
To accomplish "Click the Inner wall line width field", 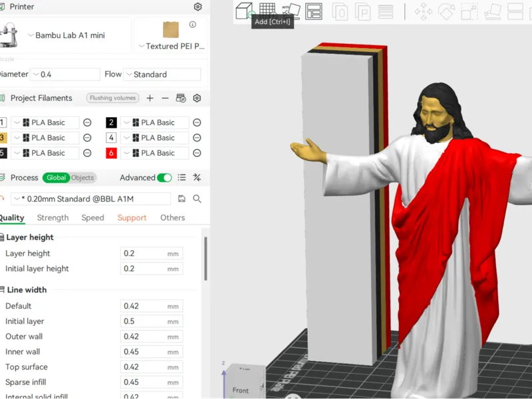I will (x=152, y=352).
